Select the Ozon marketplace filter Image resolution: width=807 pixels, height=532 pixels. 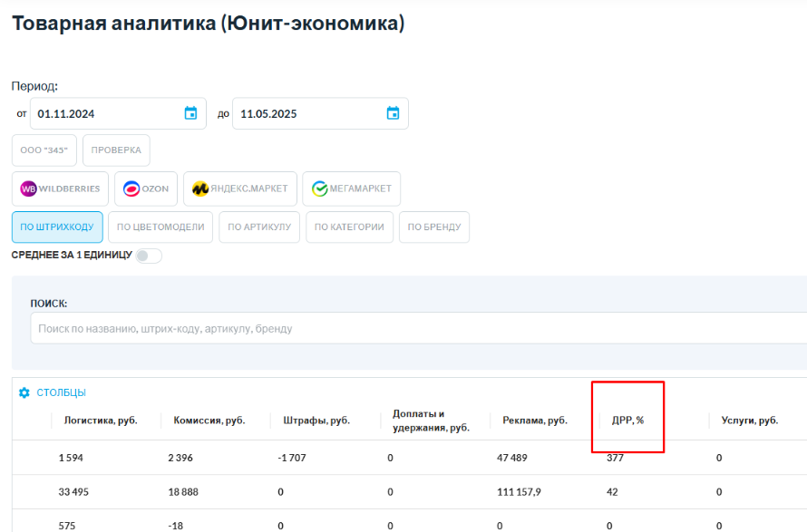(x=146, y=189)
